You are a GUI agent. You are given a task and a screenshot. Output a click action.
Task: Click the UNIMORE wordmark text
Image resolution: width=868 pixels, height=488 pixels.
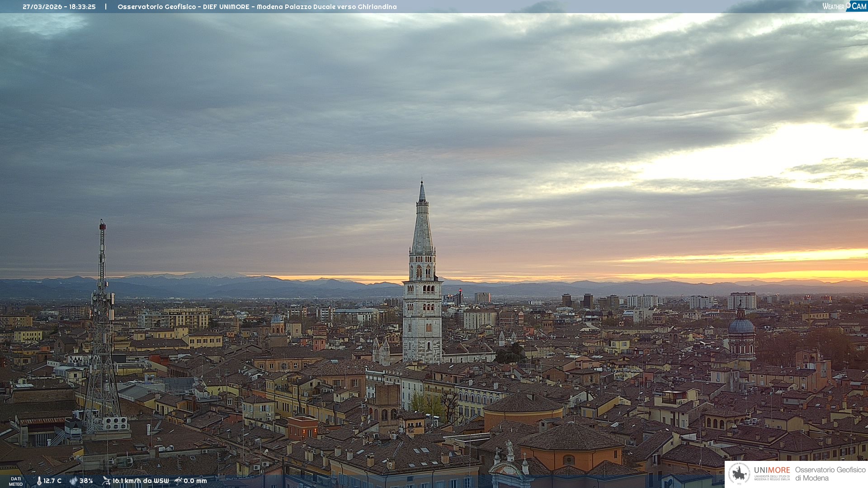click(772, 470)
